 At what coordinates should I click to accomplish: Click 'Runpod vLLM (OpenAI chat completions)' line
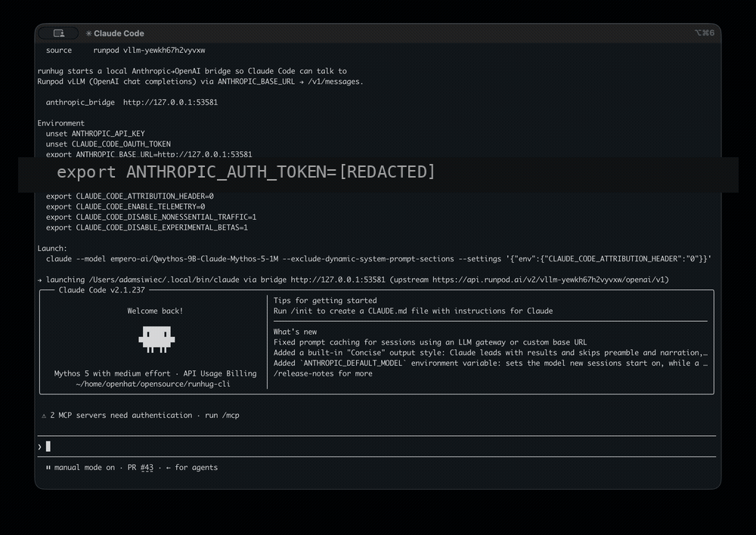(200, 82)
